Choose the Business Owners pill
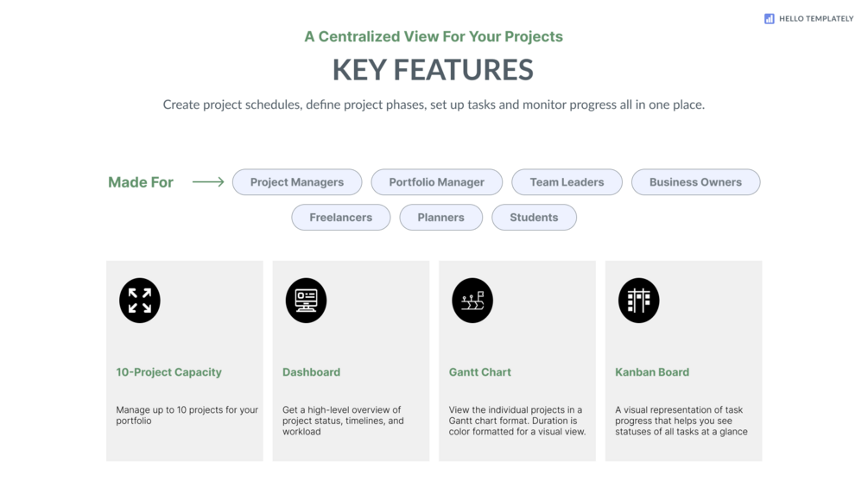 [696, 182]
